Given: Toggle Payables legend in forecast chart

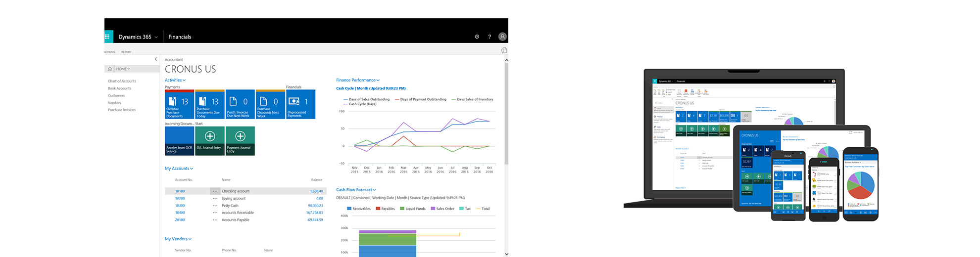Looking at the screenshot, I should [386, 209].
